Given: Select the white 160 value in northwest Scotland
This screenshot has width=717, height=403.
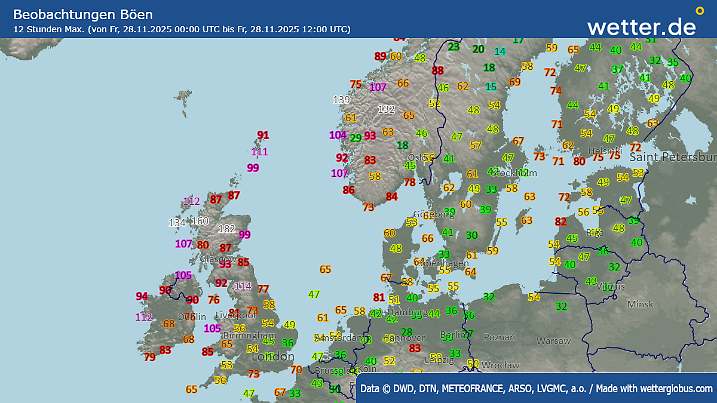Looking at the screenshot, I should (x=199, y=221).
